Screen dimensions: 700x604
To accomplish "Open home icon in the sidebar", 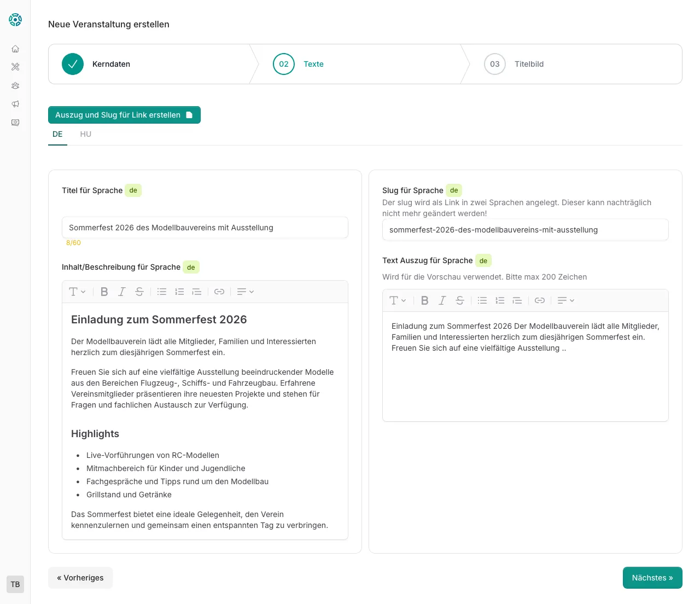I will click(15, 49).
